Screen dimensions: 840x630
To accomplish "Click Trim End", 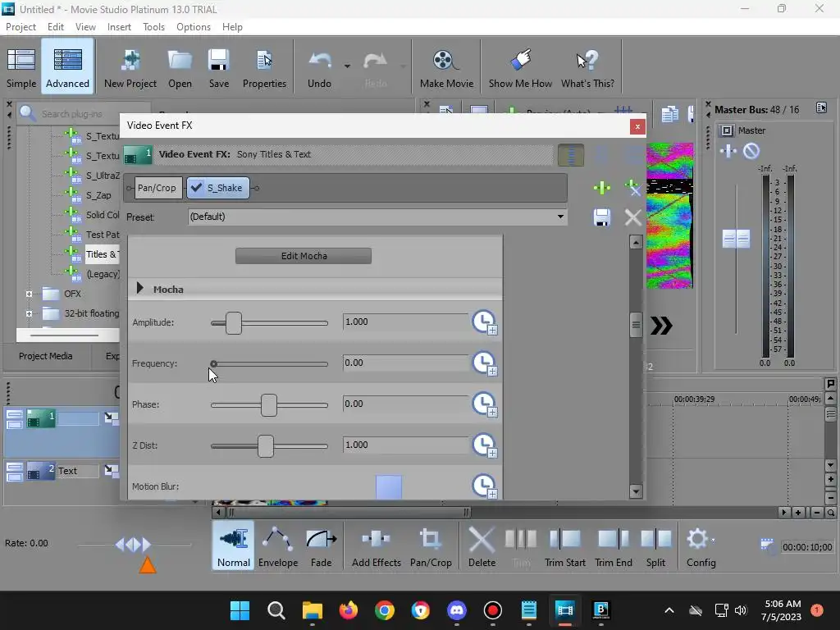I will pos(614,546).
